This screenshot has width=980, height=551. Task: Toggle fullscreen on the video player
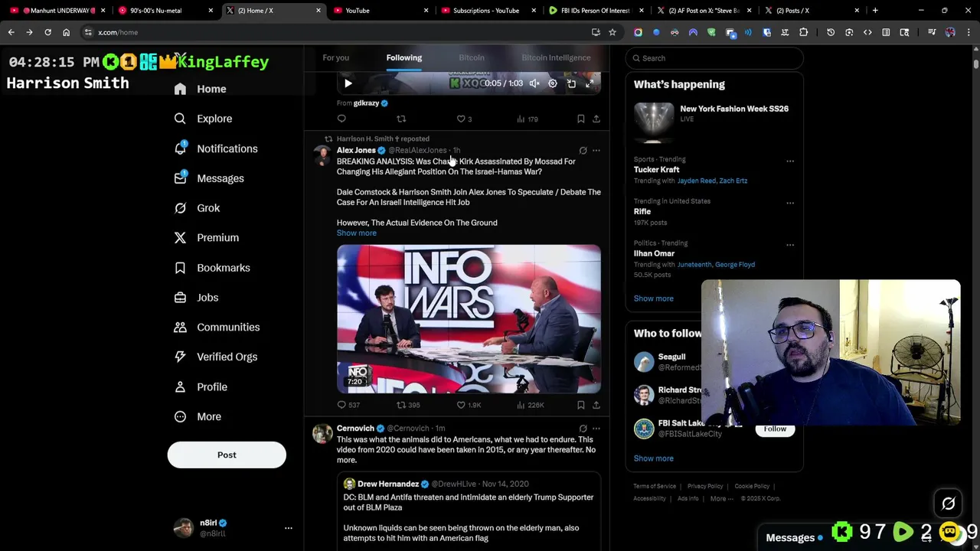pos(590,83)
